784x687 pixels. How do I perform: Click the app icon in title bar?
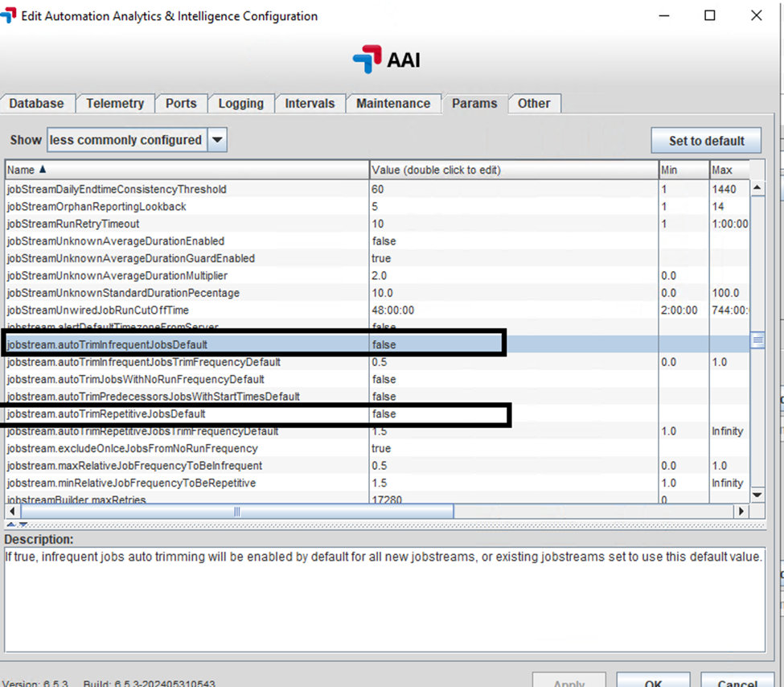9,15
